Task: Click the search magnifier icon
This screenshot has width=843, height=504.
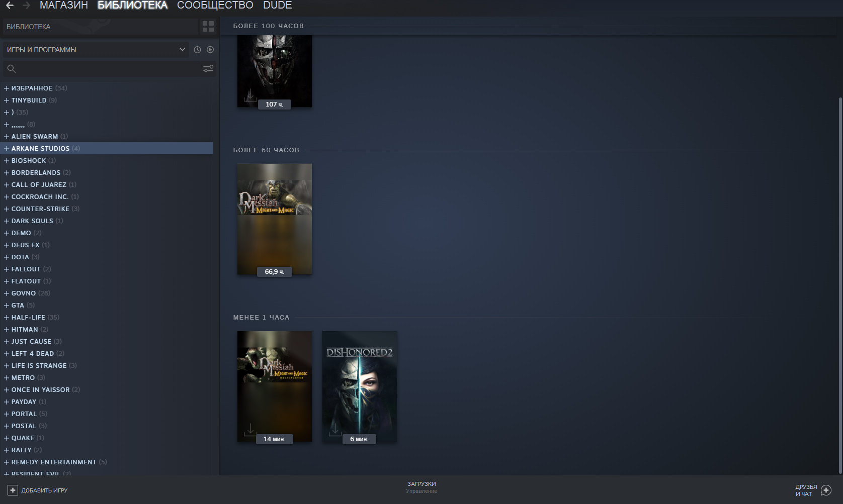Action: coord(12,69)
